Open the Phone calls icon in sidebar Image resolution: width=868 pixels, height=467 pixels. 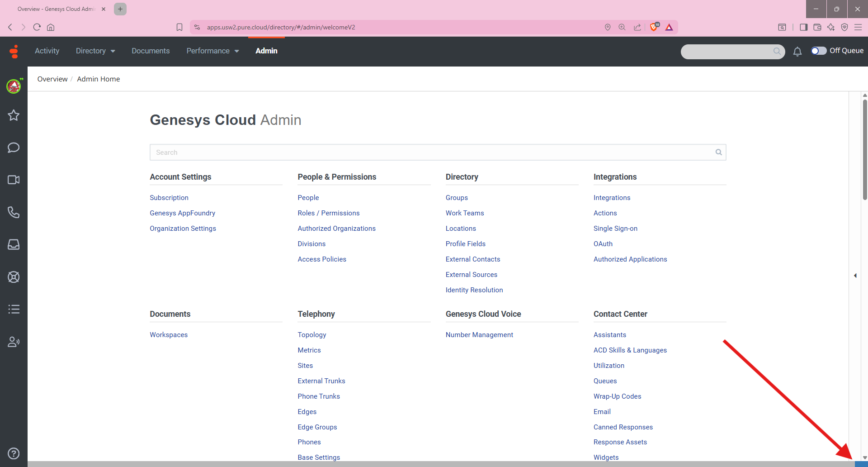pyautogui.click(x=14, y=212)
